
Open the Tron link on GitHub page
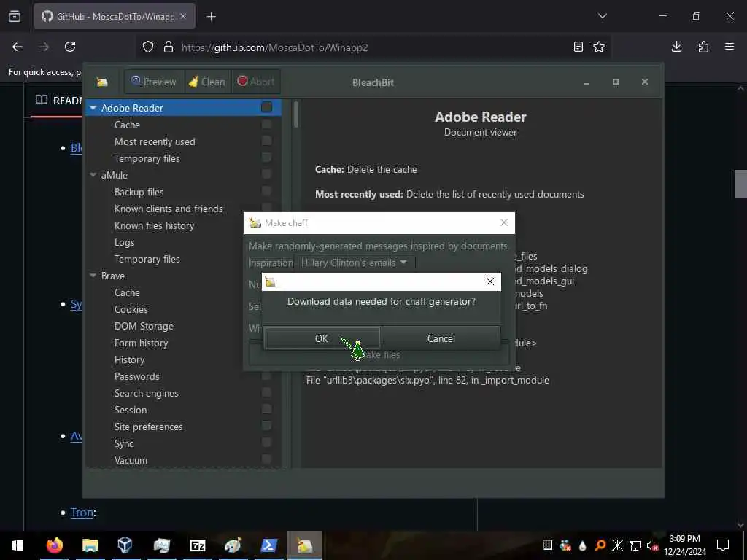pyautogui.click(x=82, y=513)
